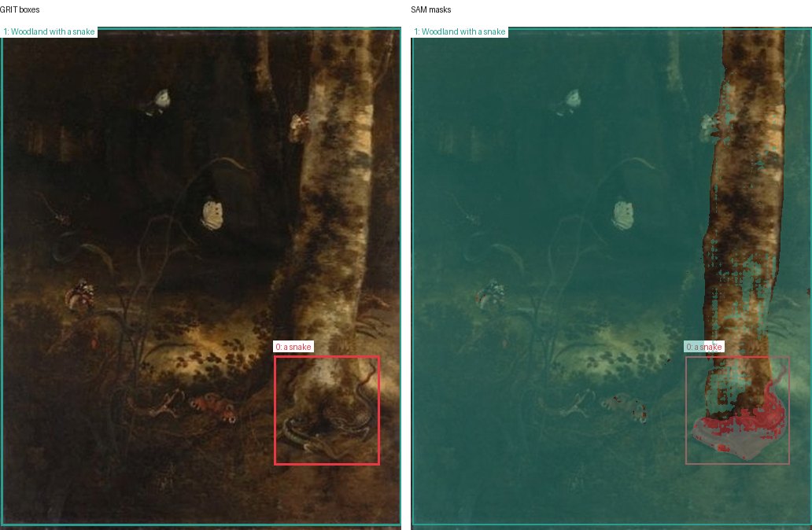Click the '0: a snake' label in SAM masks

point(704,347)
